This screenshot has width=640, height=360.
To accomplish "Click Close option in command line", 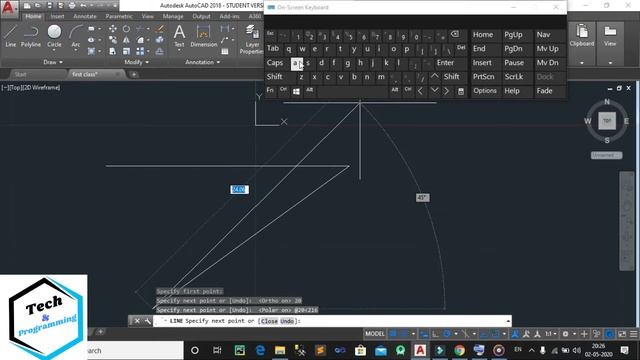I will pyautogui.click(x=269, y=321).
